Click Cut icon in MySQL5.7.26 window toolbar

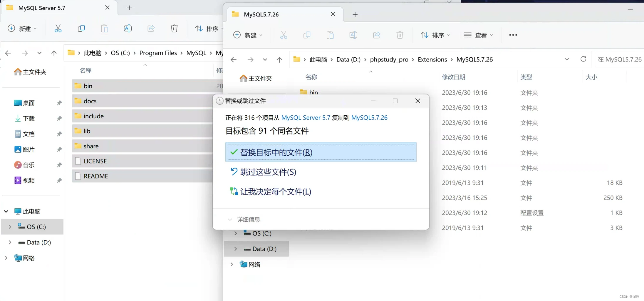284,35
